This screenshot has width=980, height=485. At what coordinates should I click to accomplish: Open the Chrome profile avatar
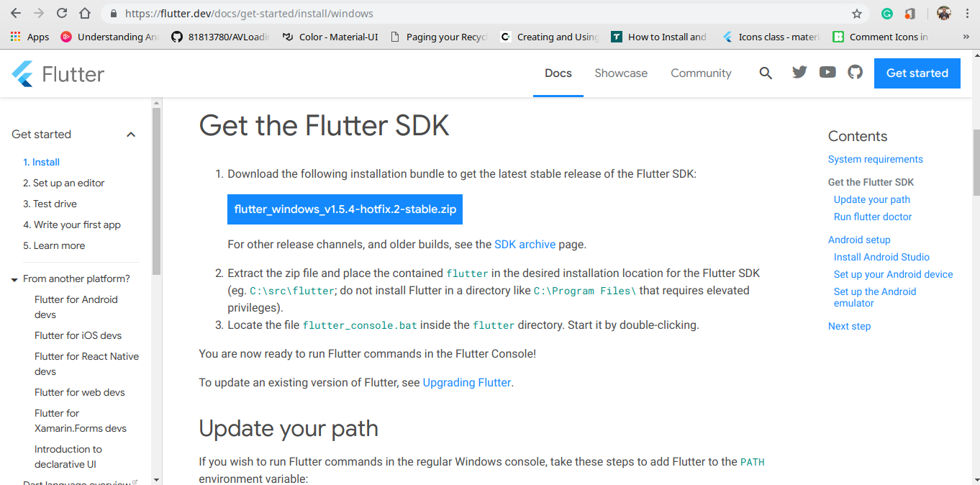[x=944, y=13]
